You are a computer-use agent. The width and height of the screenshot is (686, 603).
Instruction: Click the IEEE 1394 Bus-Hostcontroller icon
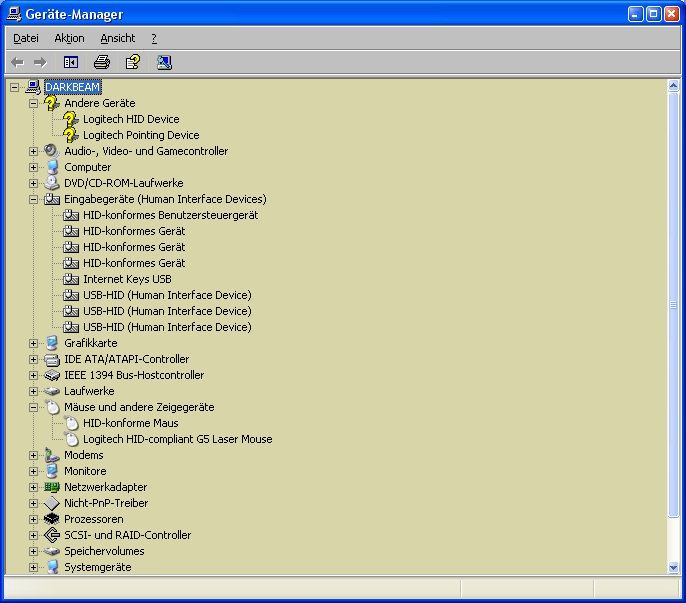click(52, 375)
